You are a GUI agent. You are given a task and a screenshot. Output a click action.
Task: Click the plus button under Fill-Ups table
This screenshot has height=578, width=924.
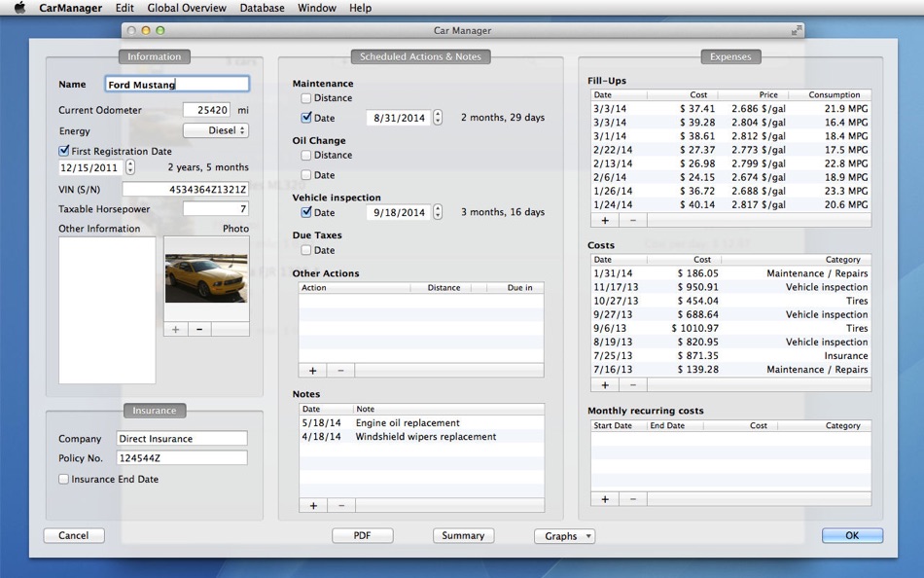coord(604,221)
